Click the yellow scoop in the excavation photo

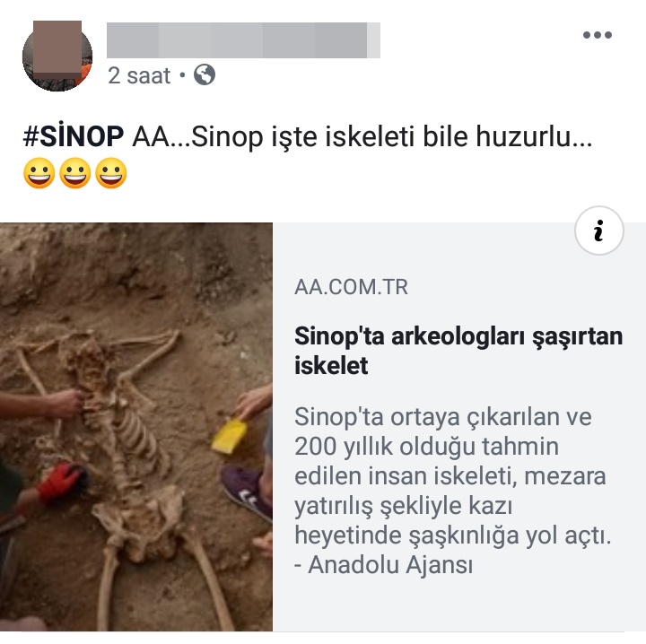tap(230, 436)
